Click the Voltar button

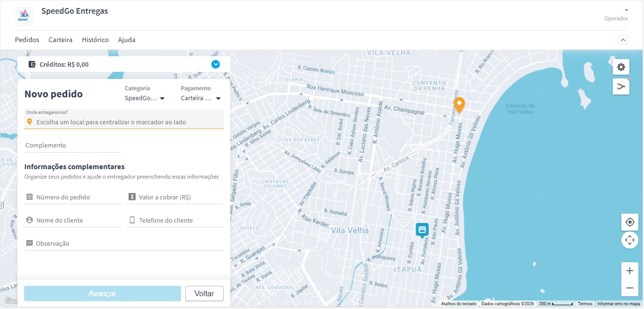tap(204, 293)
